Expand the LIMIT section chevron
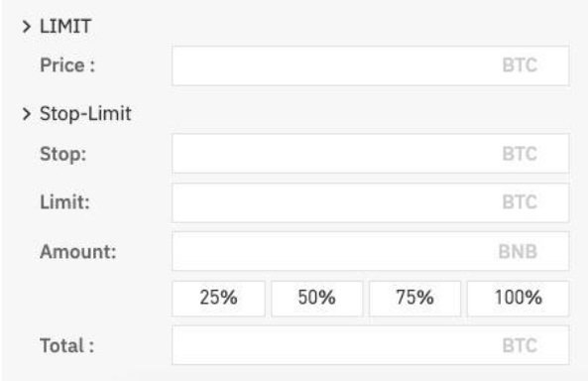This screenshot has width=588, height=381. (x=26, y=27)
